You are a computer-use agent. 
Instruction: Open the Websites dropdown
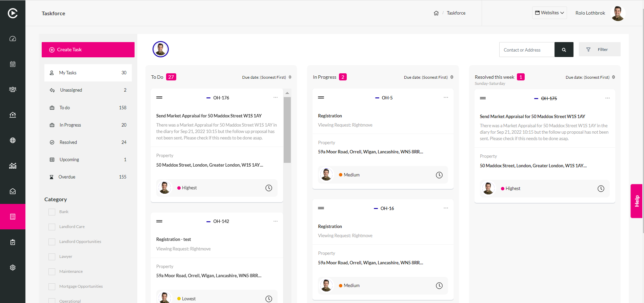(x=549, y=13)
